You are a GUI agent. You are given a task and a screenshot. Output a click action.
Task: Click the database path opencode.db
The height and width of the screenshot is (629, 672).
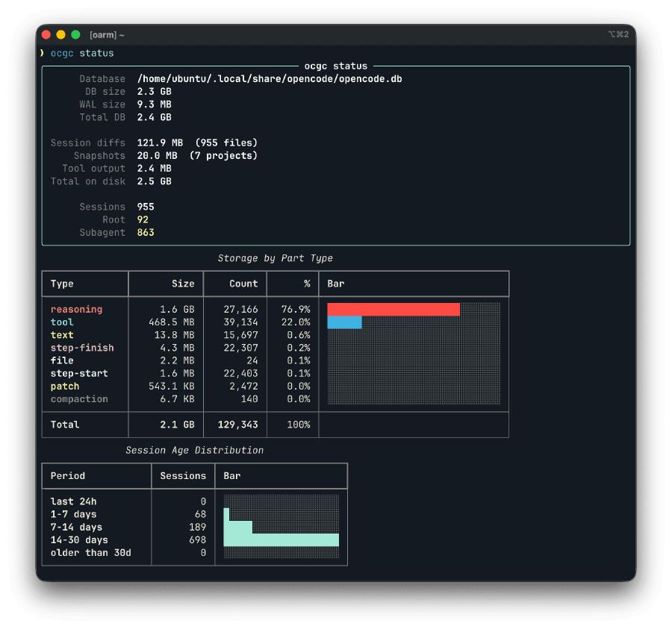(x=270, y=78)
